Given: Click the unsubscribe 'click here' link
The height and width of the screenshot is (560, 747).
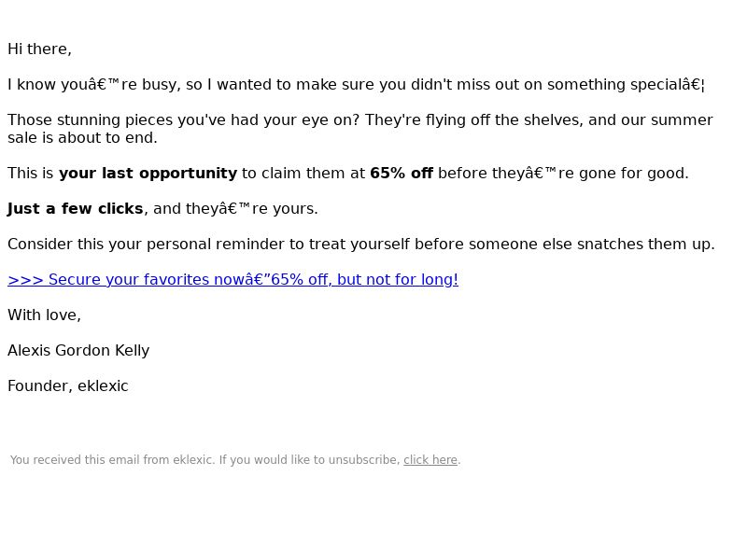Looking at the screenshot, I should coord(430,460).
